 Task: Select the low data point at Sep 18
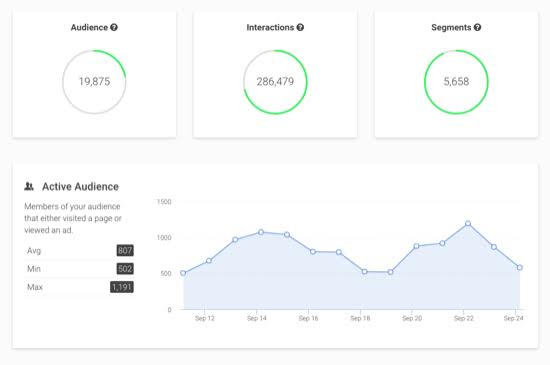pyautogui.click(x=364, y=271)
